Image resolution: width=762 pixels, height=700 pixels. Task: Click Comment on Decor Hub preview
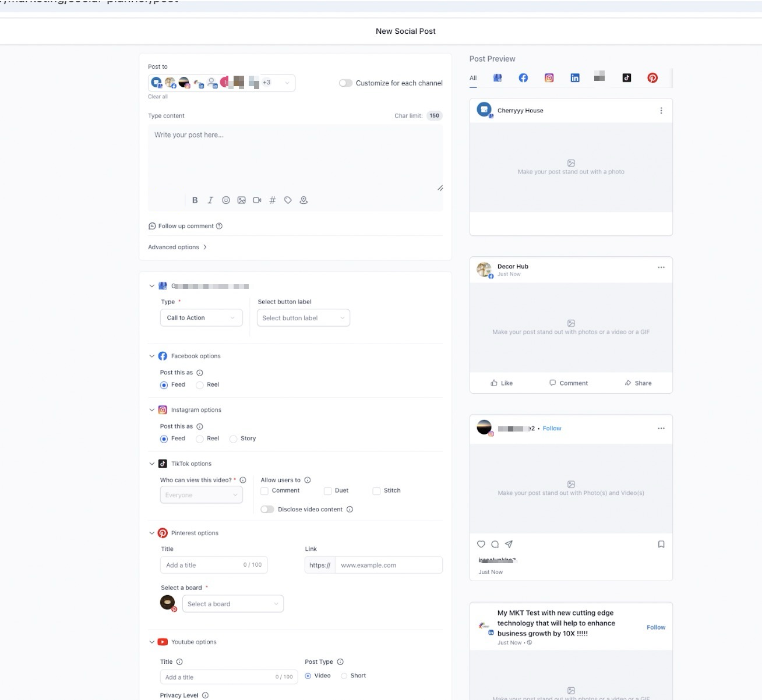569,383
